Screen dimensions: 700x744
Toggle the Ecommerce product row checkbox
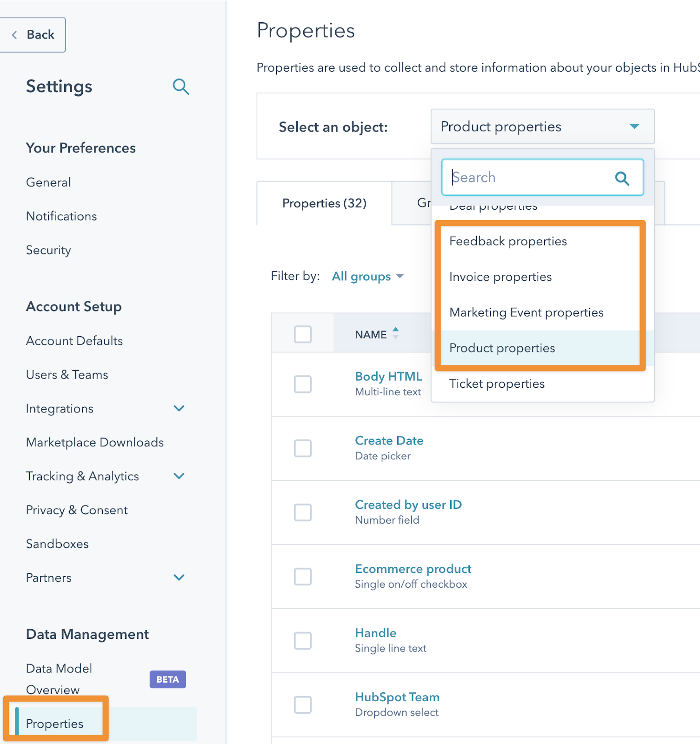tap(303, 577)
